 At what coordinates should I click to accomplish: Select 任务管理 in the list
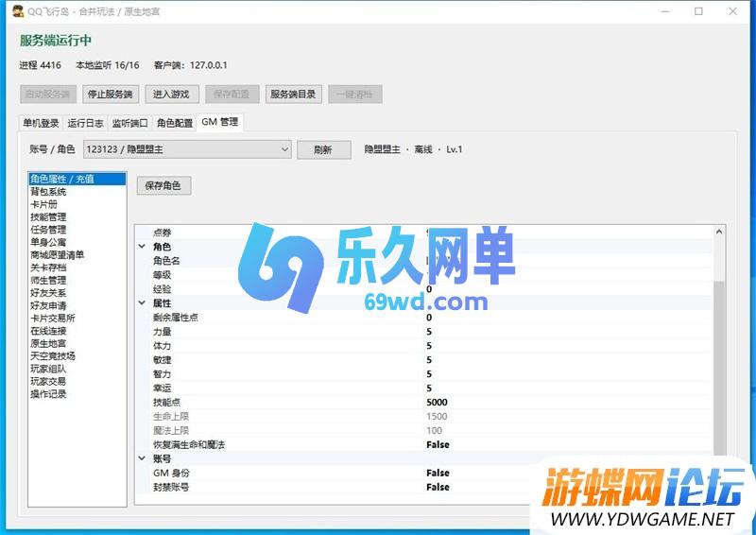[x=77, y=230]
